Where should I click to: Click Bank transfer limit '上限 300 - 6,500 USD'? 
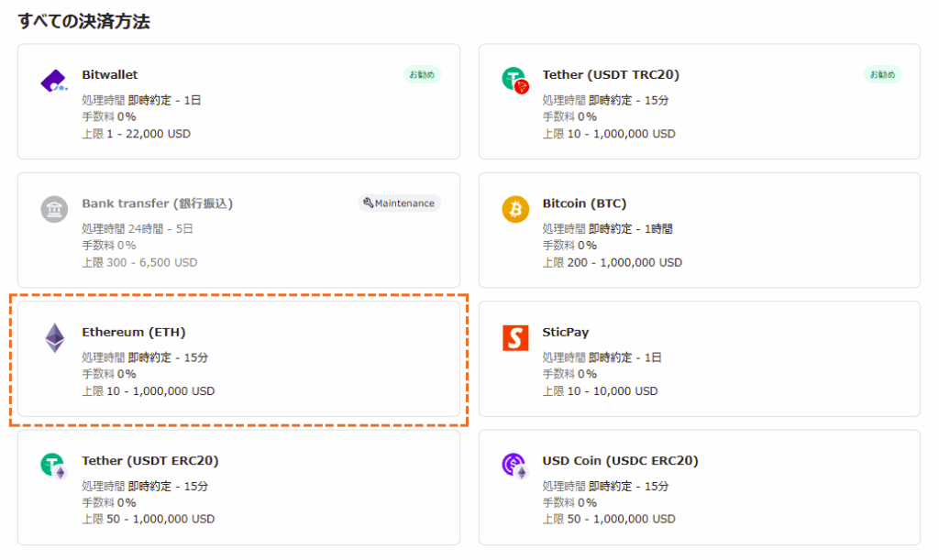pos(139,262)
